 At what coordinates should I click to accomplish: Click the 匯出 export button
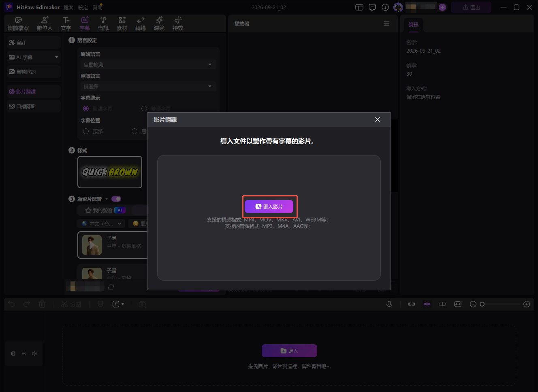471,7
